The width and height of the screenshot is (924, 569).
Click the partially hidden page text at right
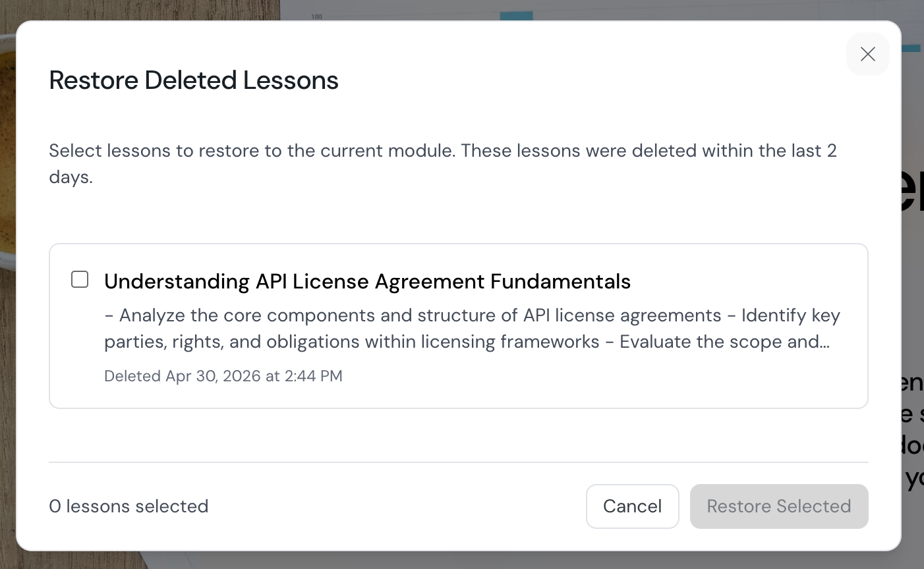pos(912,191)
